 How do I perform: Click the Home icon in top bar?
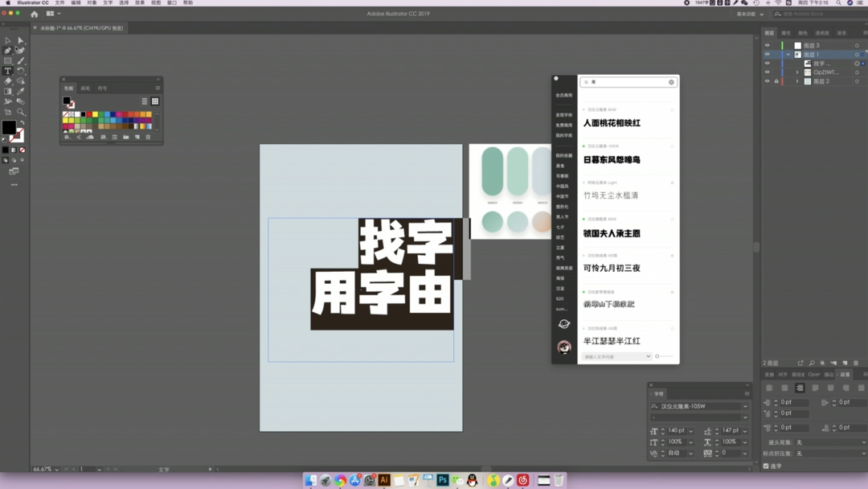click(34, 14)
